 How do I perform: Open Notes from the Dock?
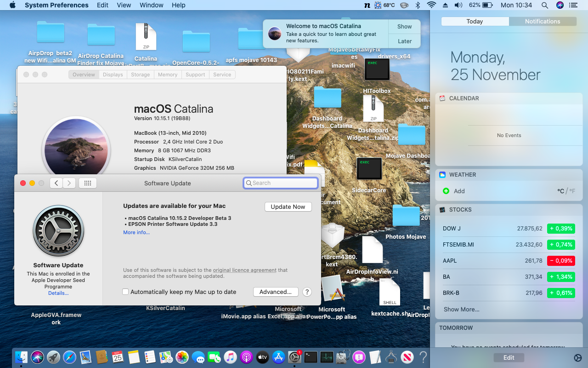tap(134, 357)
